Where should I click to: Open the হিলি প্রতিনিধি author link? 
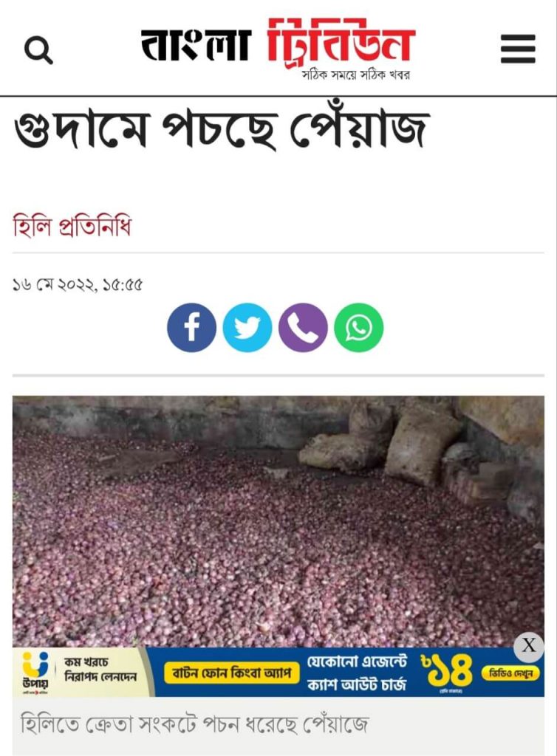72,226
